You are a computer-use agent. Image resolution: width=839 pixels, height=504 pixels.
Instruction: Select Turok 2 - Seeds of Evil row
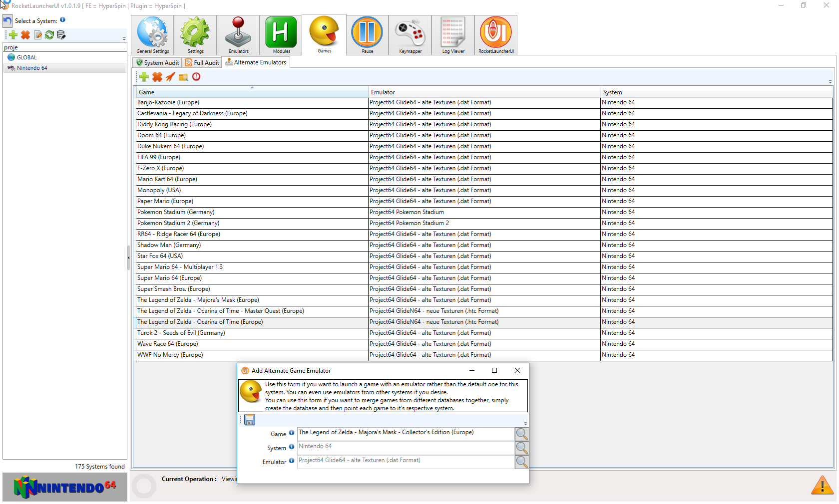pyautogui.click(x=484, y=333)
